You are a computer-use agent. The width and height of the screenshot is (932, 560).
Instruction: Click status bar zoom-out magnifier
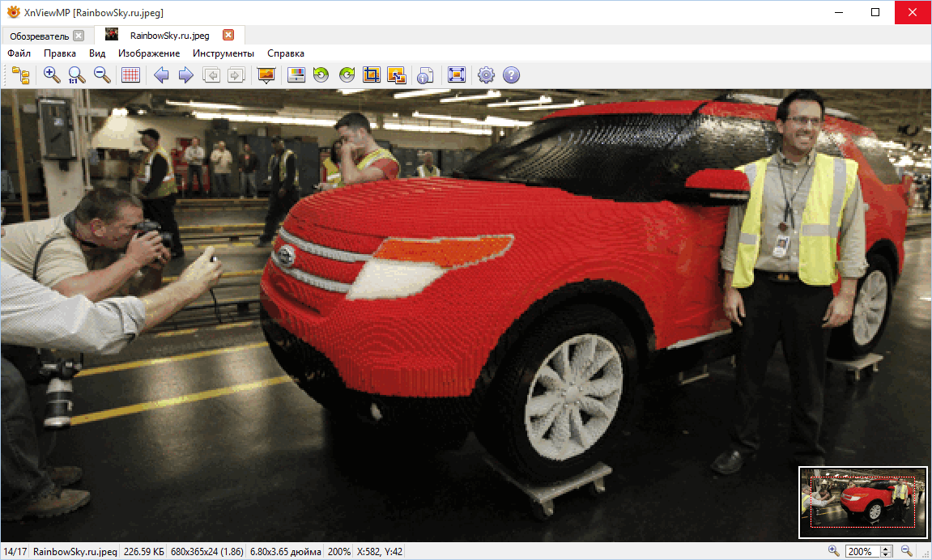(x=906, y=551)
